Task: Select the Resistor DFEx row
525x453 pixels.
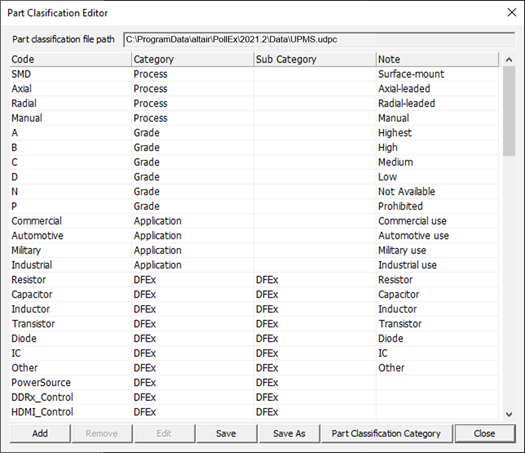Action: (x=254, y=280)
